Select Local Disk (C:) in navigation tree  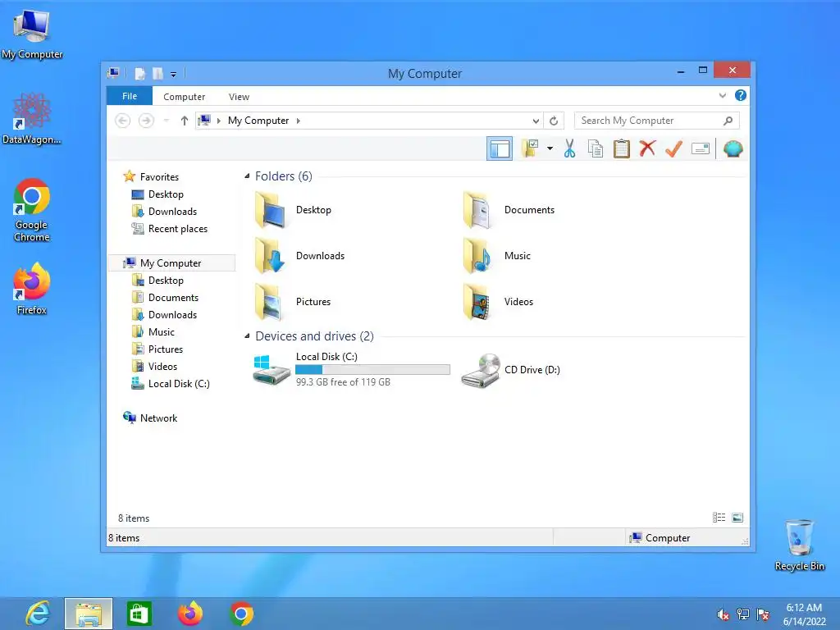click(178, 384)
